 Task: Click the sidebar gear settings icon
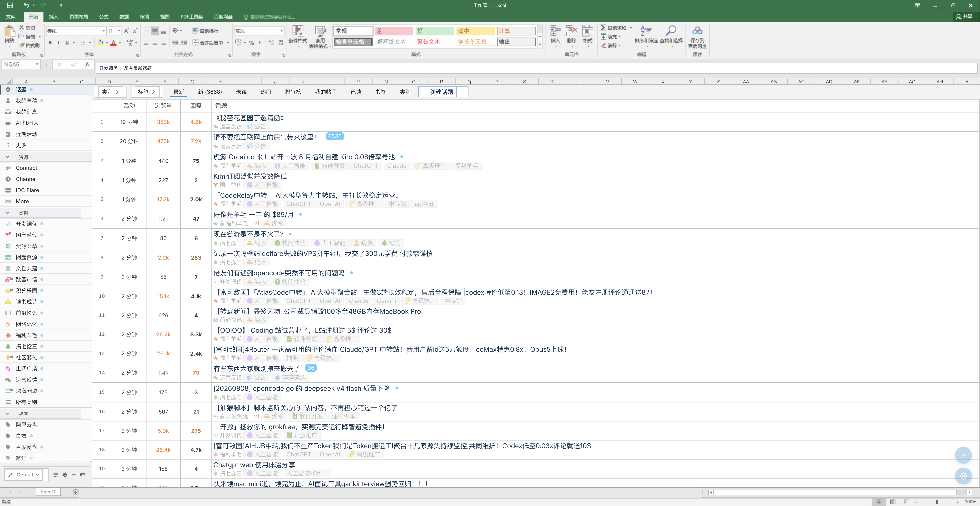pos(65,474)
